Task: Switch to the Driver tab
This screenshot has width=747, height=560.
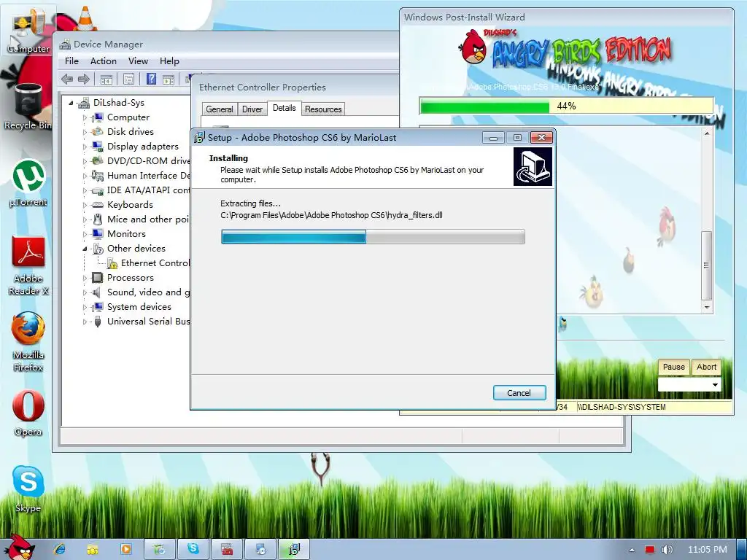Action: click(x=252, y=109)
